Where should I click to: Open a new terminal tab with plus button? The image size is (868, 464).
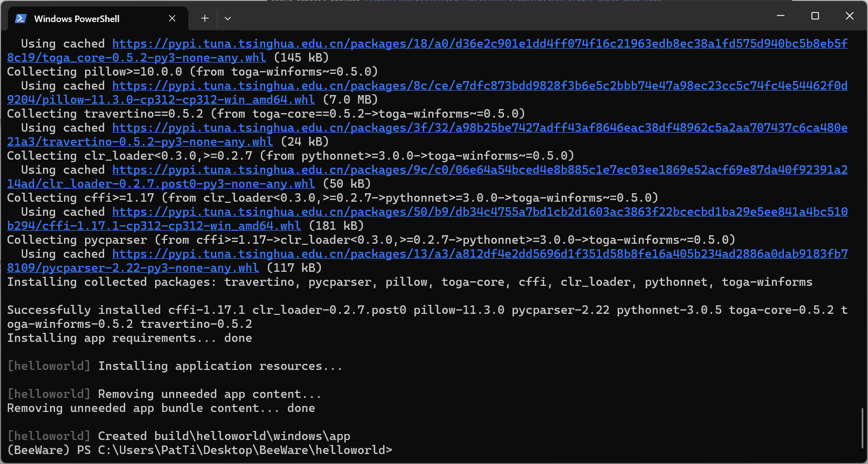pyautogui.click(x=205, y=19)
